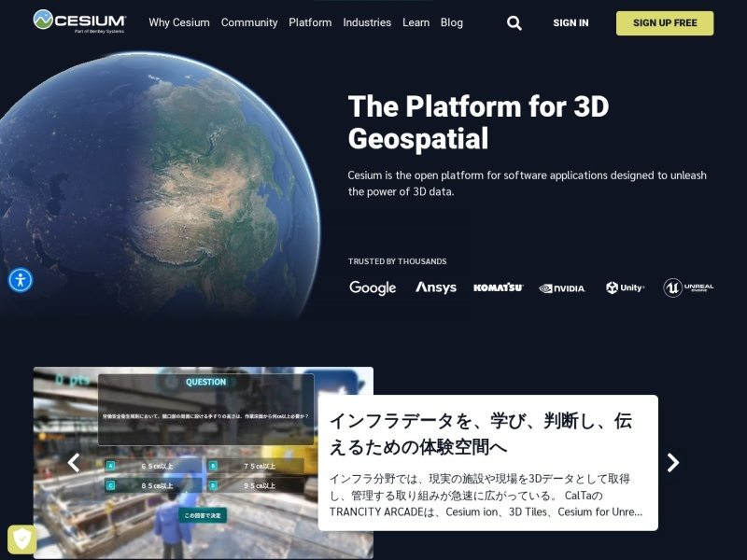747x560 pixels.
Task: Open the Learn menu
Action: pyautogui.click(x=416, y=22)
